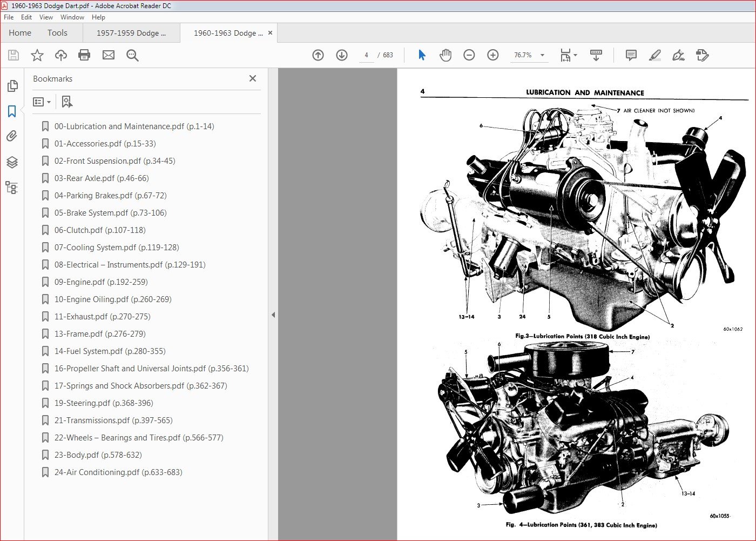Select 05-Brake System bookmark
Screen dimensions: 756x541
(x=111, y=213)
